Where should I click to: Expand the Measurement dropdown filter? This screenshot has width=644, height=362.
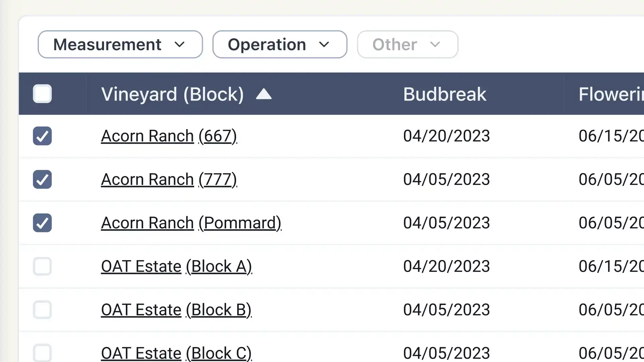coord(120,44)
